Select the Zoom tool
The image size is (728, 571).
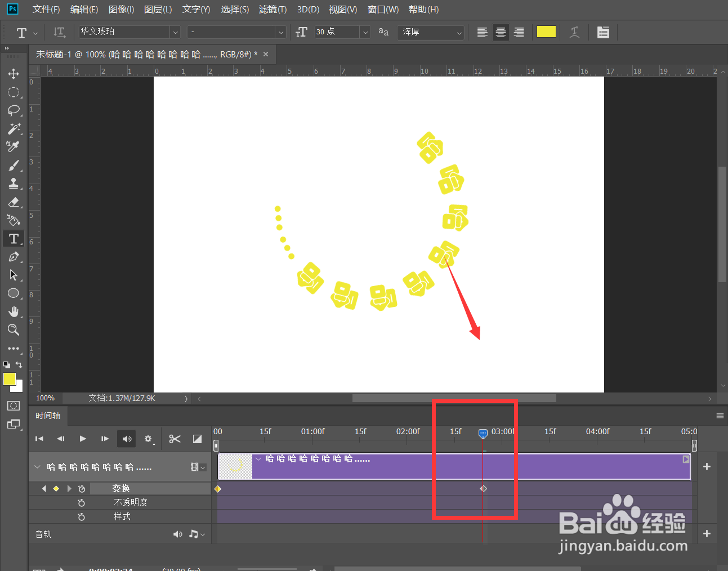pos(14,329)
